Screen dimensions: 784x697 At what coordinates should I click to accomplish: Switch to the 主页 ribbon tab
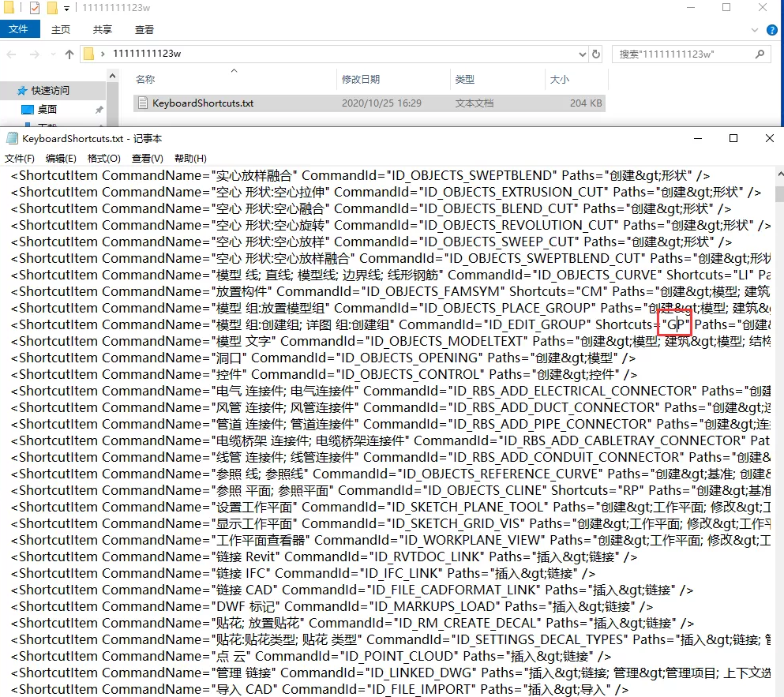pyautogui.click(x=61, y=29)
